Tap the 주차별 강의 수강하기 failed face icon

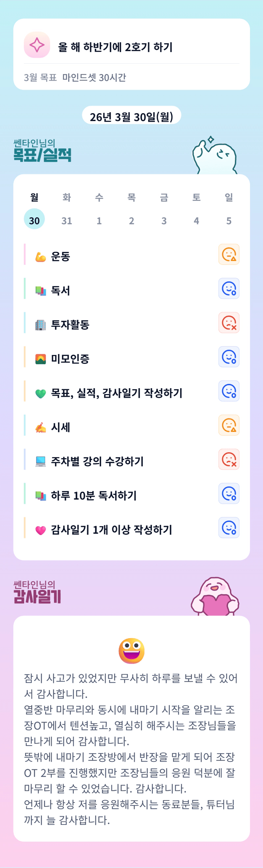[229, 459]
